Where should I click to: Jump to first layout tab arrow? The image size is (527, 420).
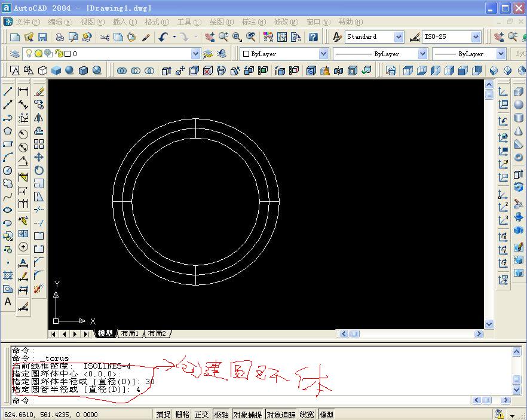[x=53, y=334]
